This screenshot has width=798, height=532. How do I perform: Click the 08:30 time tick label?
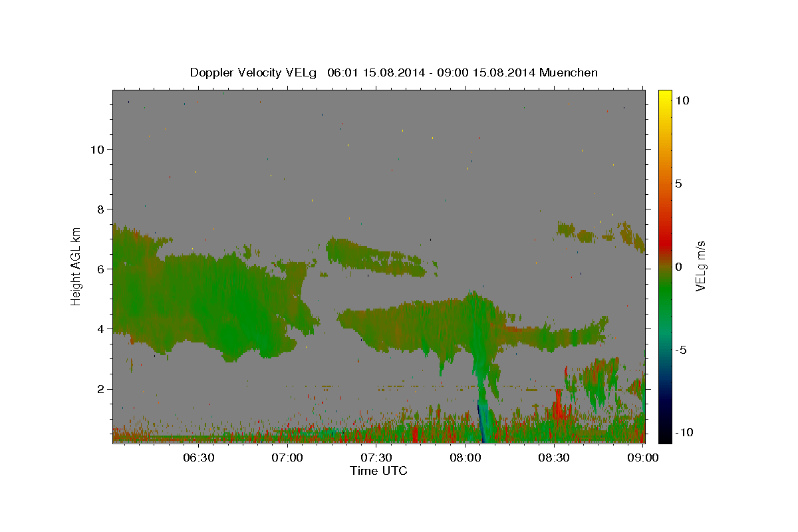click(x=553, y=458)
